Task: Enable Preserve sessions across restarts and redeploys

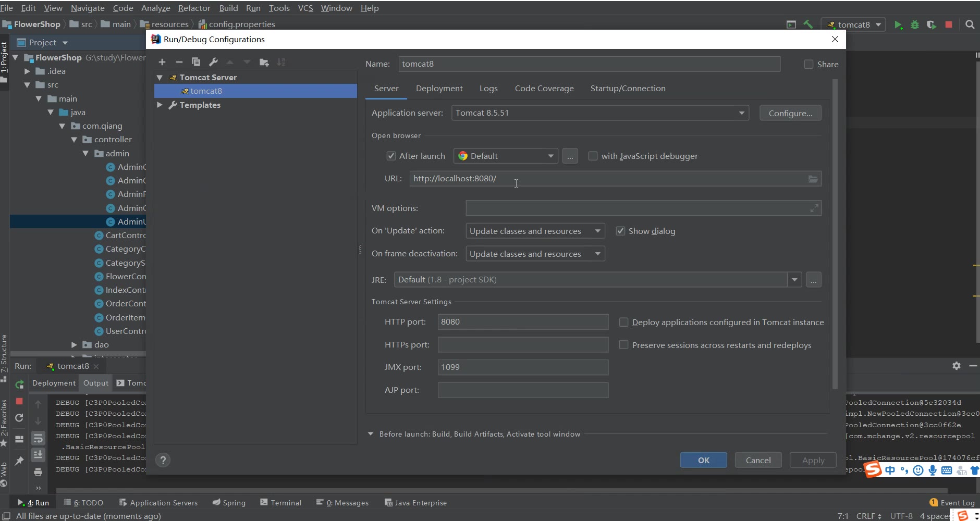Action: point(623,345)
